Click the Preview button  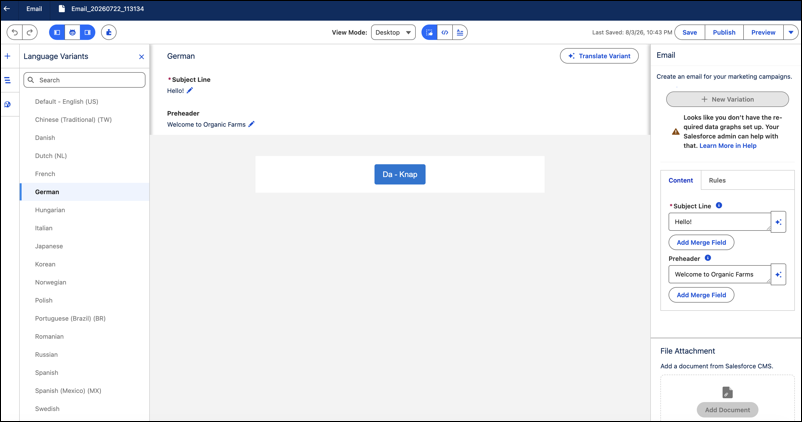coord(763,32)
